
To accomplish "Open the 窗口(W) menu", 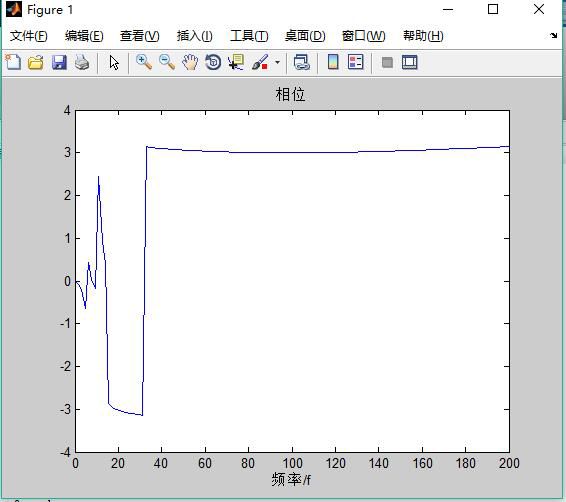I will (x=363, y=36).
